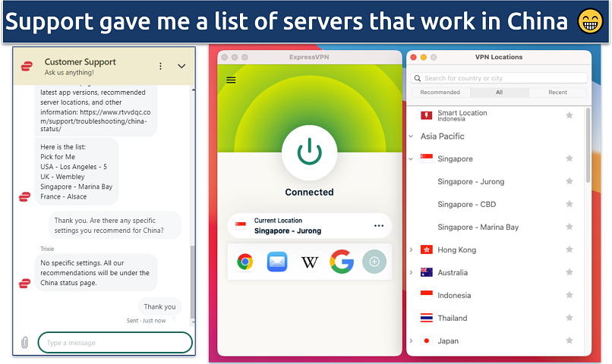The image size is (612, 364).
Task: Click the Thailand flag icon
Action: click(426, 318)
